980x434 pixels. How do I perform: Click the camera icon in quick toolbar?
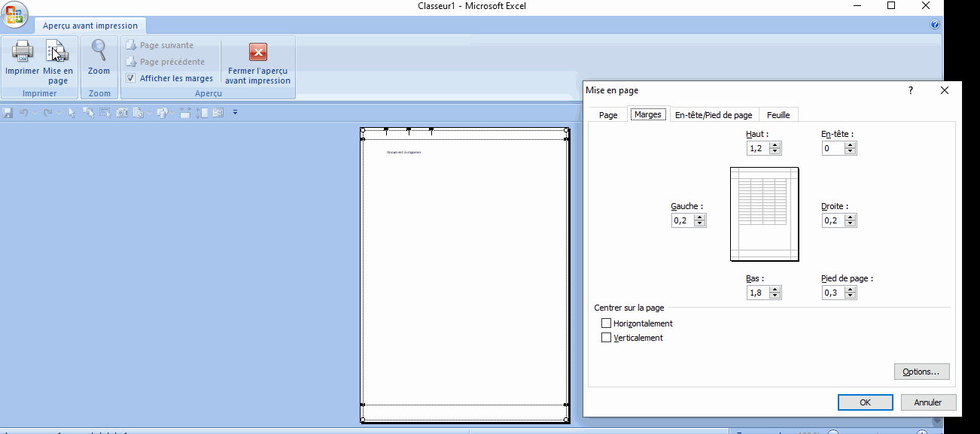[122, 113]
